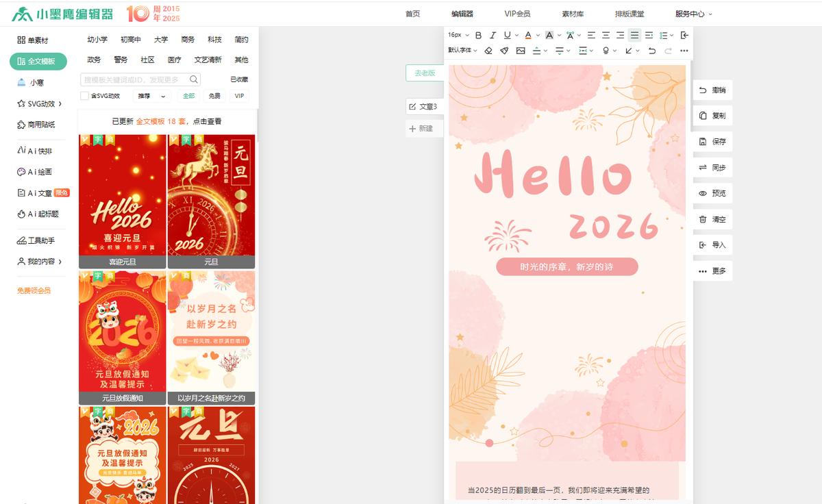The image size is (822, 504).
Task: Open the text background highlight color
Action: click(x=549, y=35)
